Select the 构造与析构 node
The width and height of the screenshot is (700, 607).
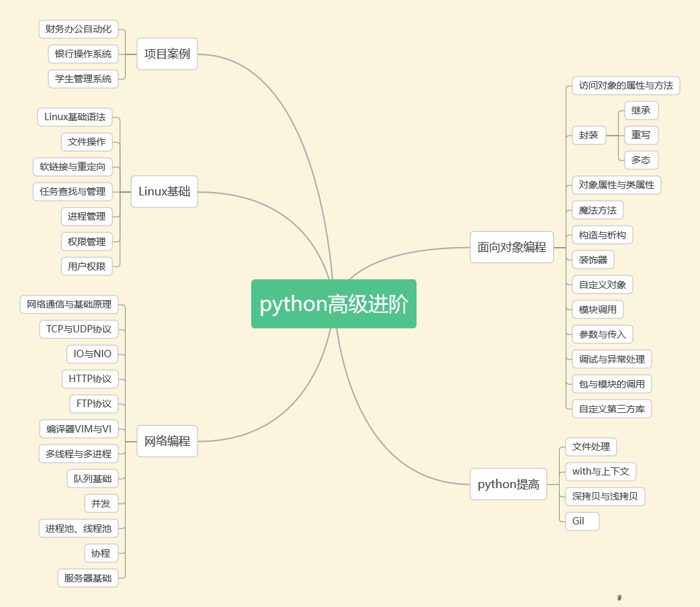pos(603,235)
